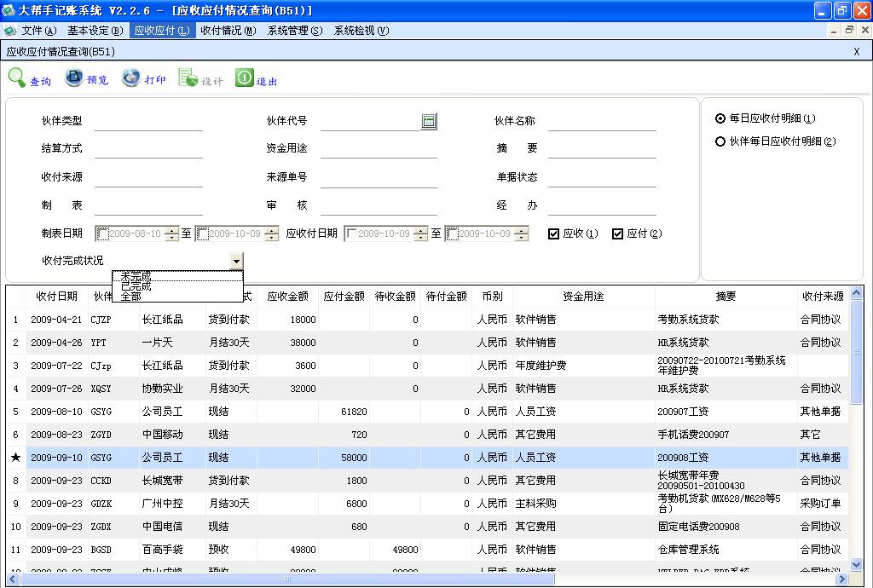Choose 已完成 in the dropdown list
This screenshot has width=873, height=588.
tap(177, 286)
